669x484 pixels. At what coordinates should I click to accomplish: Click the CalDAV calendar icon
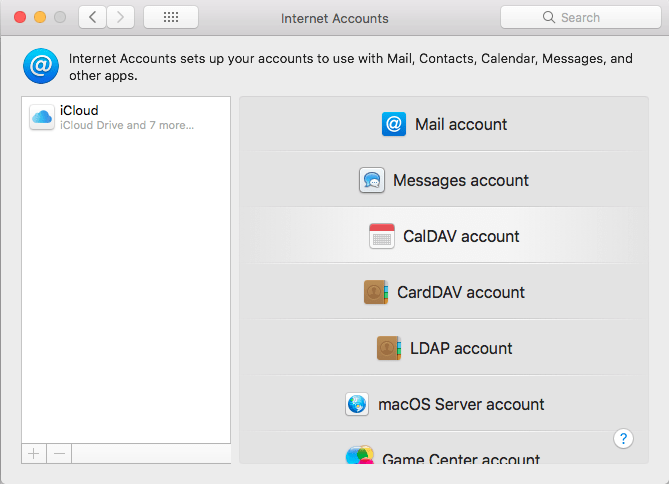point(381,236)
